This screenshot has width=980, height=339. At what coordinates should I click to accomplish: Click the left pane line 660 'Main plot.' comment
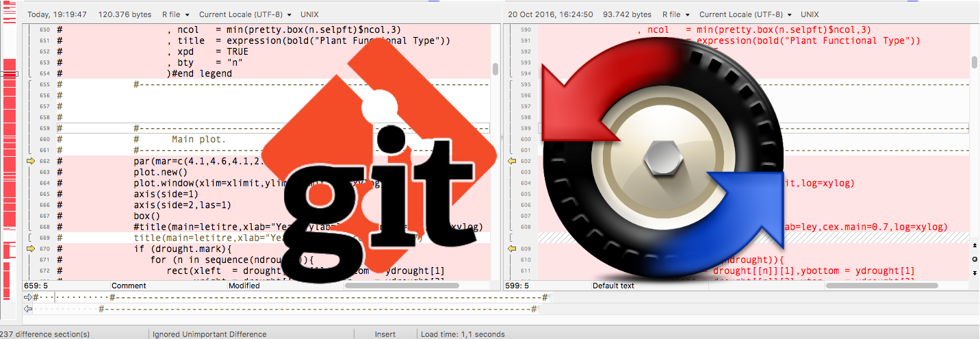198,139
